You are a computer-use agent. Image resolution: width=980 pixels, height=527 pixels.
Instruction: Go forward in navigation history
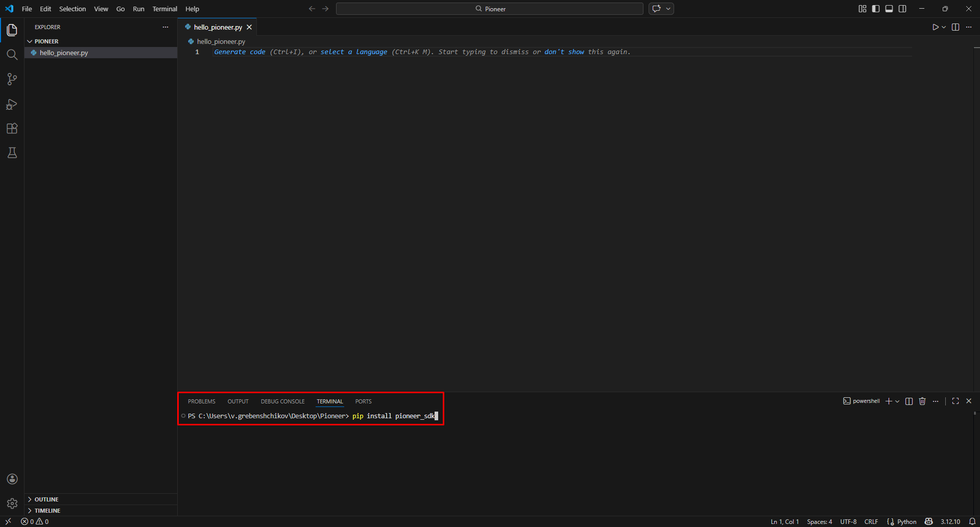pos(325,9)
